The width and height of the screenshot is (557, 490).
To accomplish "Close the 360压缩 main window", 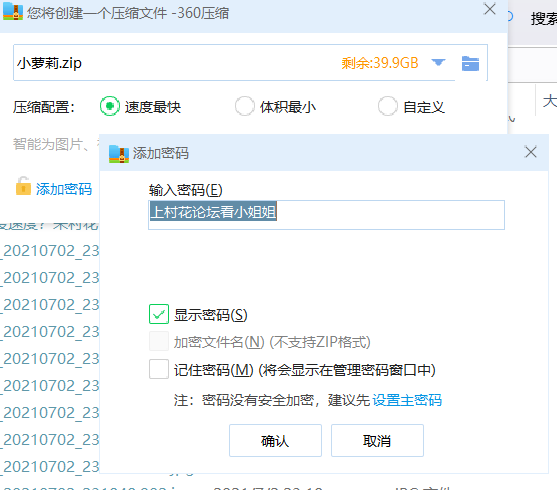I will point(490,9).
